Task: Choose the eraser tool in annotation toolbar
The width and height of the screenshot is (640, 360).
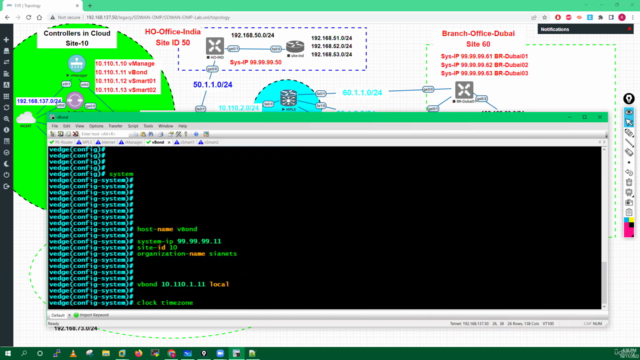Action: coord(629,152)
